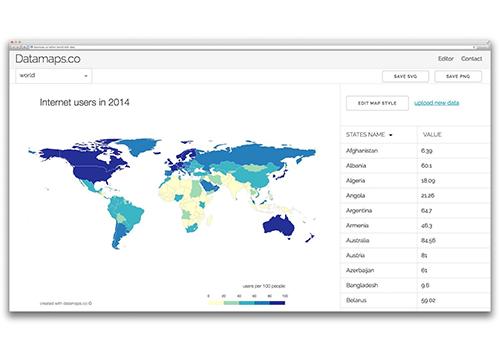Click Albania's value 60.1

tap(426, 166)
